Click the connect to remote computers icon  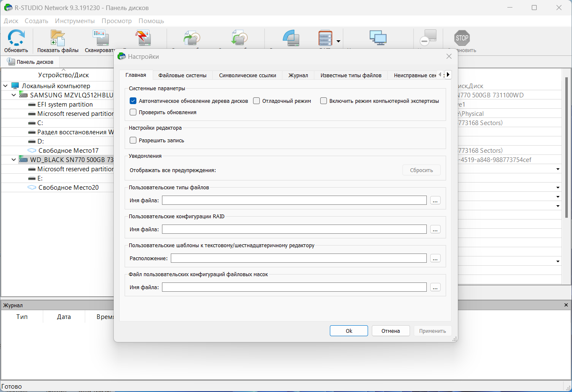point(378,38)
